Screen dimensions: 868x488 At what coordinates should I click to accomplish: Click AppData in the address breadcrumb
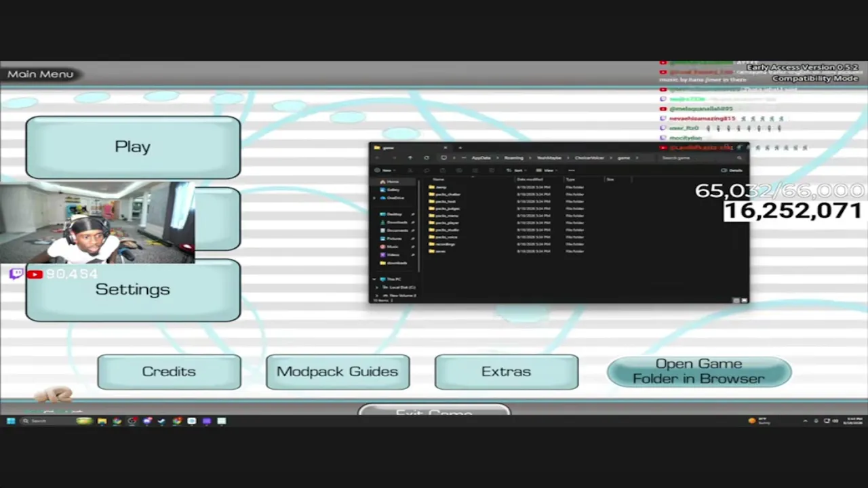point(481,158)
